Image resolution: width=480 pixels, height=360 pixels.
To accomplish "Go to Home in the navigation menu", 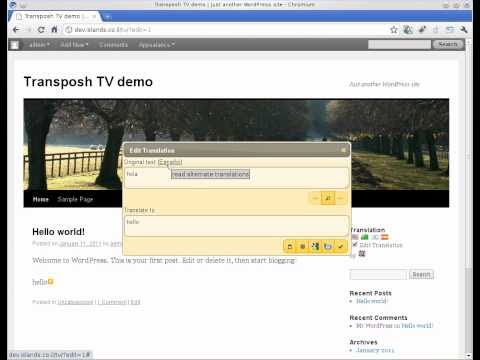I will coord(41,199).
